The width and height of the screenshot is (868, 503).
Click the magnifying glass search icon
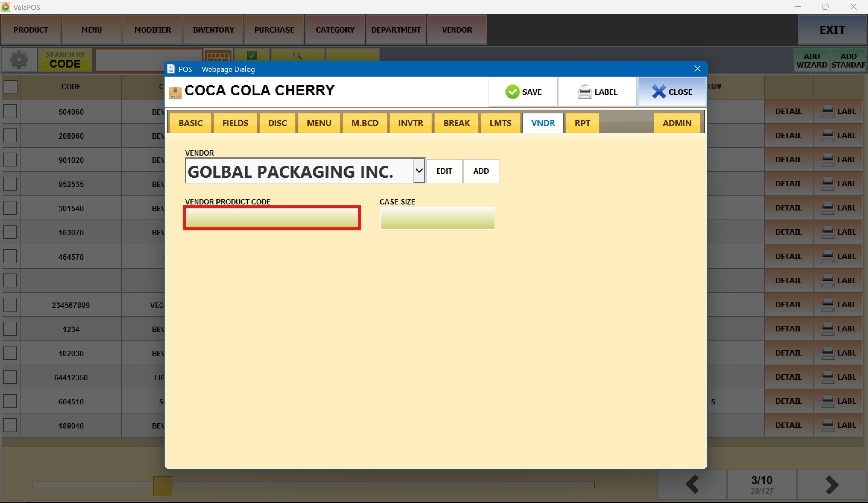(297, 55)
